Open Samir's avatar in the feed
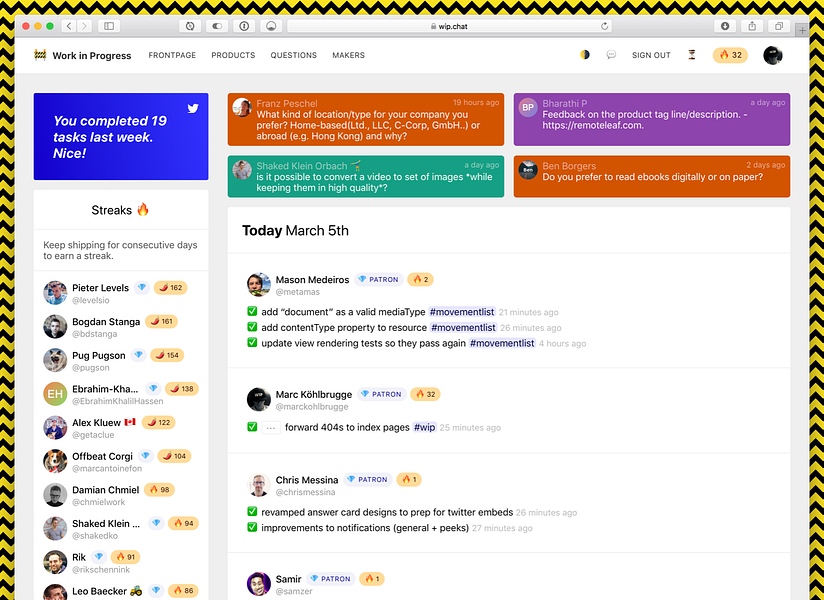824x600 pixels. point(259,584)
